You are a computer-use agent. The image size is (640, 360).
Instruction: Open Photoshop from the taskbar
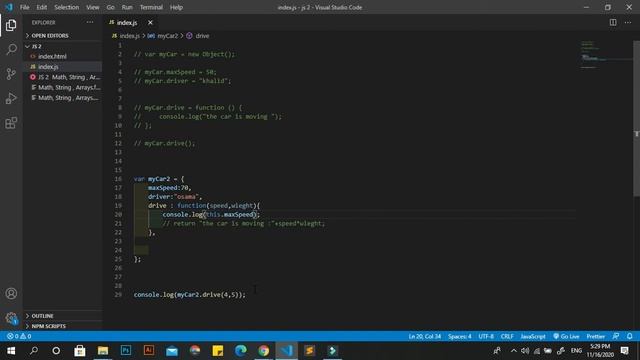(x=126, y=351)
